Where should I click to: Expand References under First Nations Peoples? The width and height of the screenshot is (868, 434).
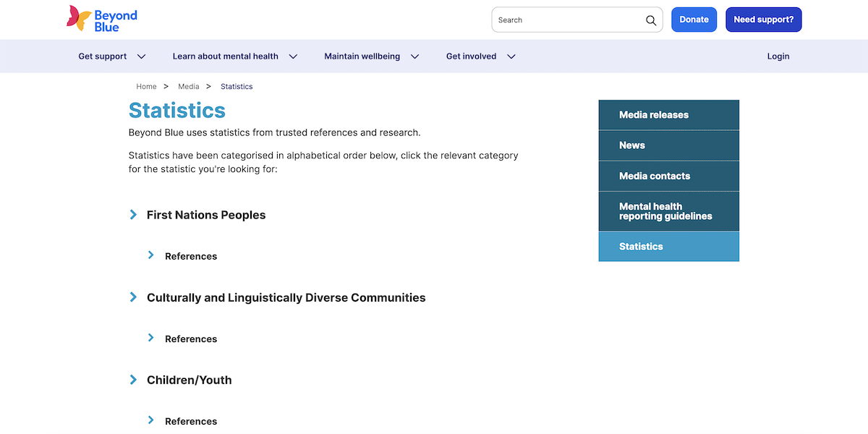[190, 256]
